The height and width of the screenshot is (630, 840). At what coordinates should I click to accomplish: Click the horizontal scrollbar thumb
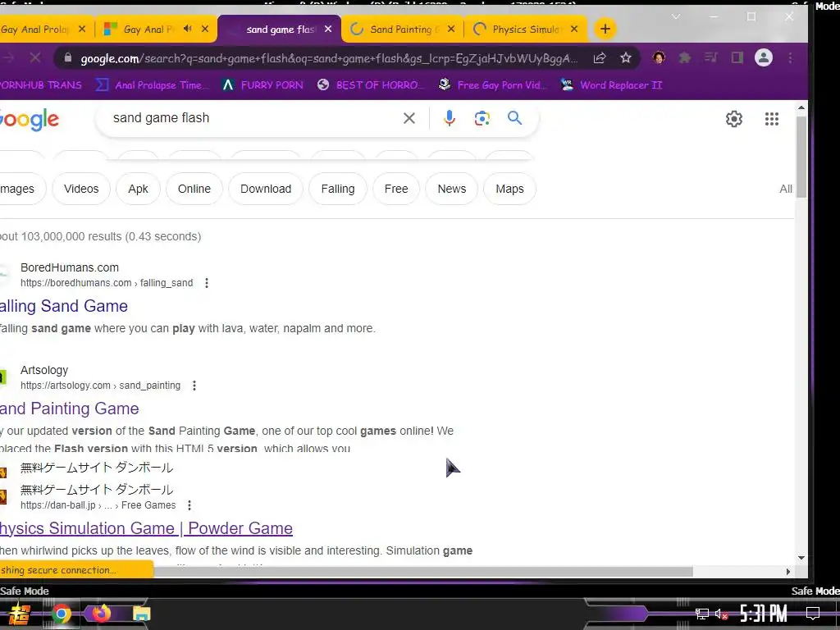[423, 572]
